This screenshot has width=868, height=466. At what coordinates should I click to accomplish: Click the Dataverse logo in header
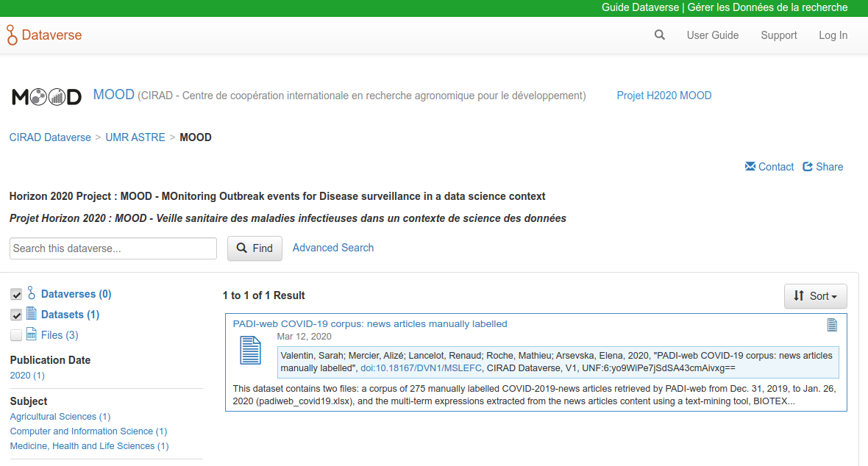pyautogui.click(x=44, y=35)
